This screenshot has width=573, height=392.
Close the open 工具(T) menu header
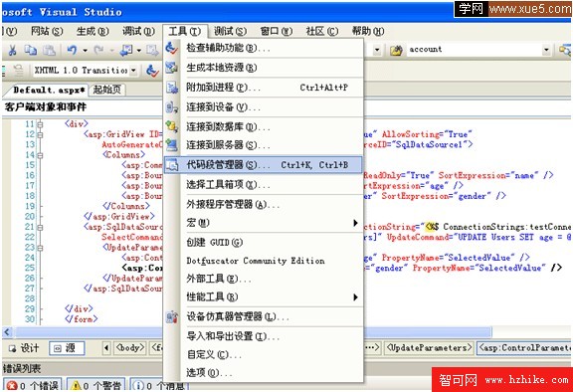pos(185,32)
